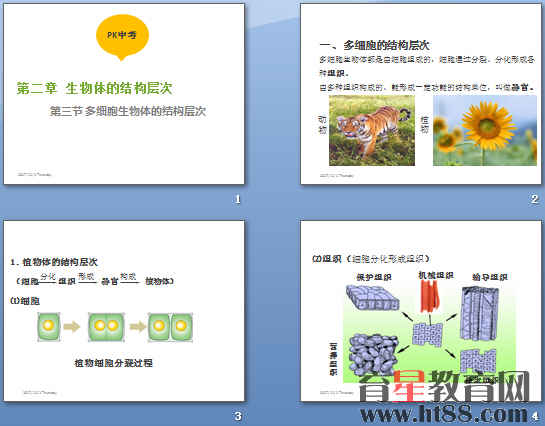Viewport: 545px width, 426px height.
Task: Open slide 3 plant cell division thumbnail
Action: (124, 311)
